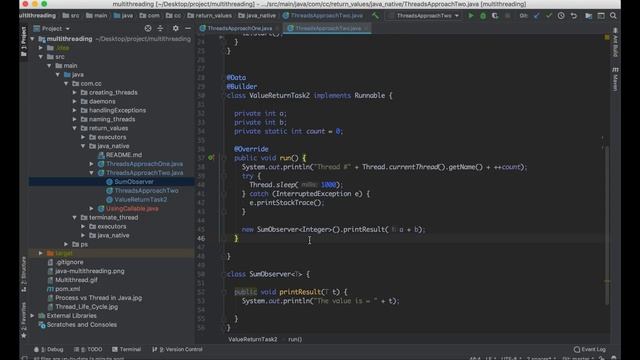
Task: Collapse the multithreading root folder
Action: (x=33, y=39)
